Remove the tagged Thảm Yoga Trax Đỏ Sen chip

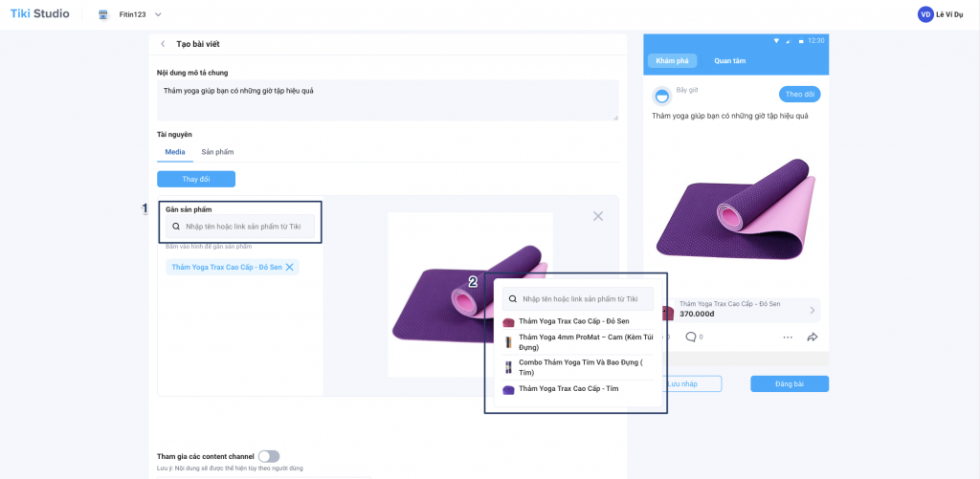(x=289, y=268)
